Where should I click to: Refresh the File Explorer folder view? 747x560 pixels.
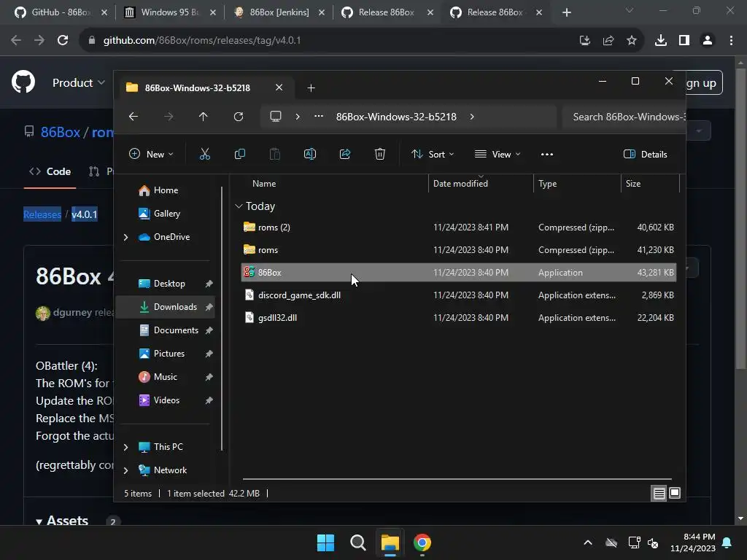pyautogui.click(x=239, y=117)
